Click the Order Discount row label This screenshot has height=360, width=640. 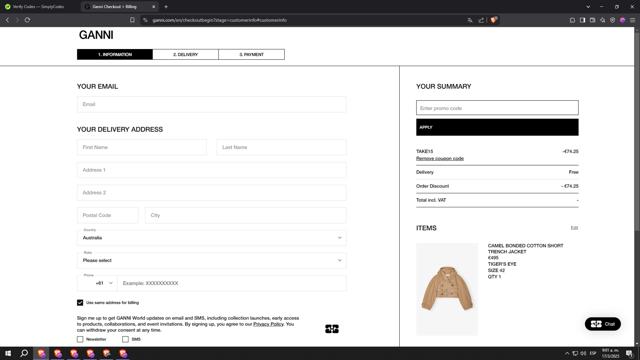click(432, 186)
